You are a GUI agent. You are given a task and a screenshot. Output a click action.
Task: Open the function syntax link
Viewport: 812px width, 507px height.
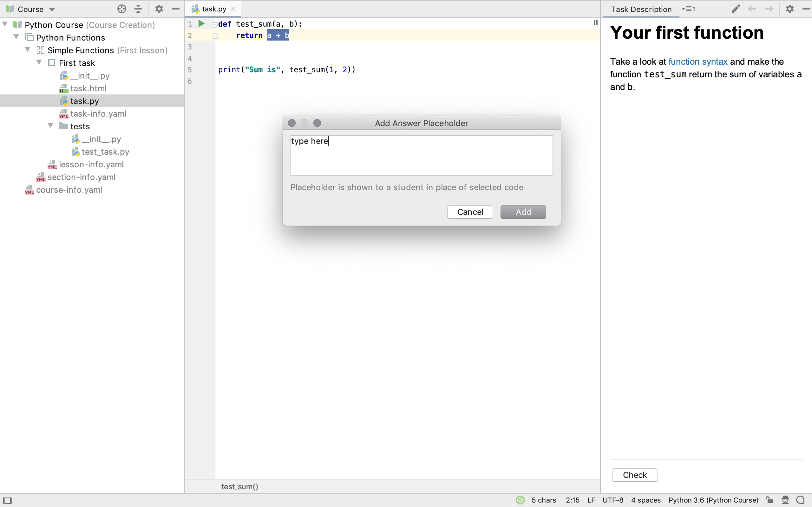pyautogui.click(x=697, y=62)
